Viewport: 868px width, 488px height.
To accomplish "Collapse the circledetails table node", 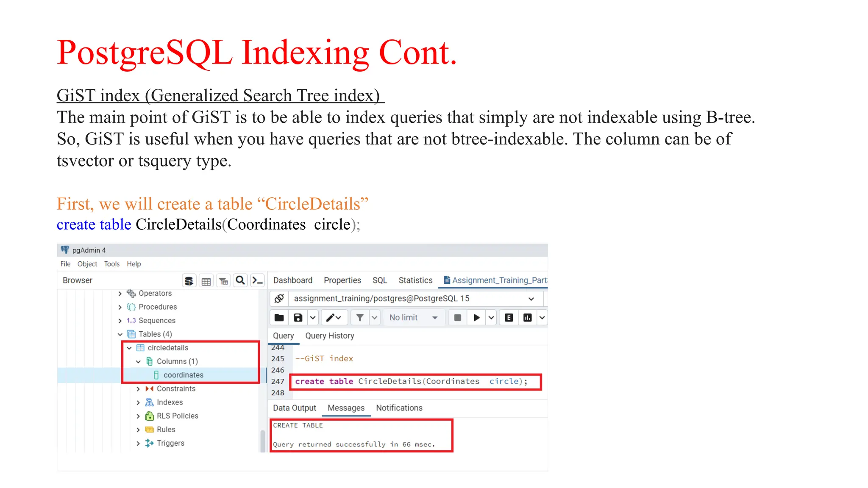I will point(129,348).
